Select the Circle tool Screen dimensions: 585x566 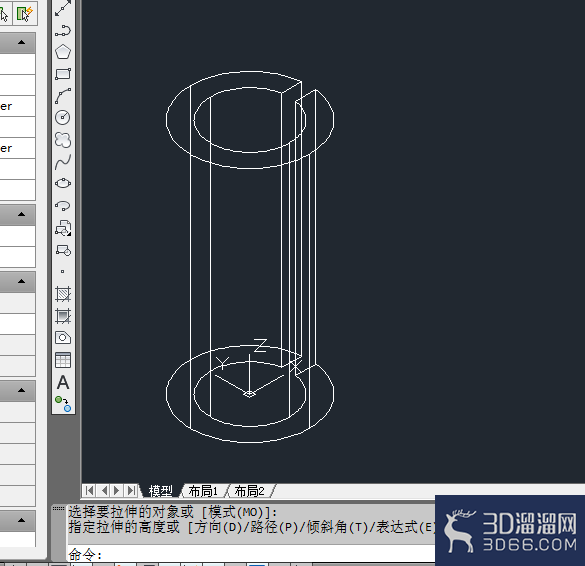click(x=63, y=118)
